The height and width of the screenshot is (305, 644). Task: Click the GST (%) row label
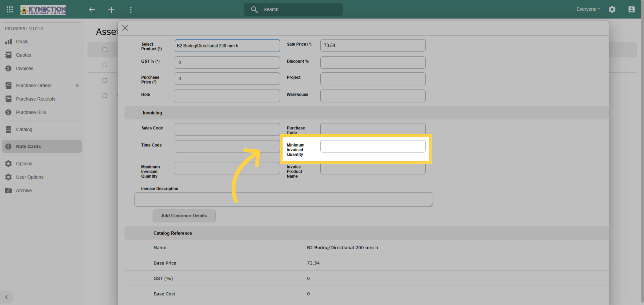click(x=163, y=278)
